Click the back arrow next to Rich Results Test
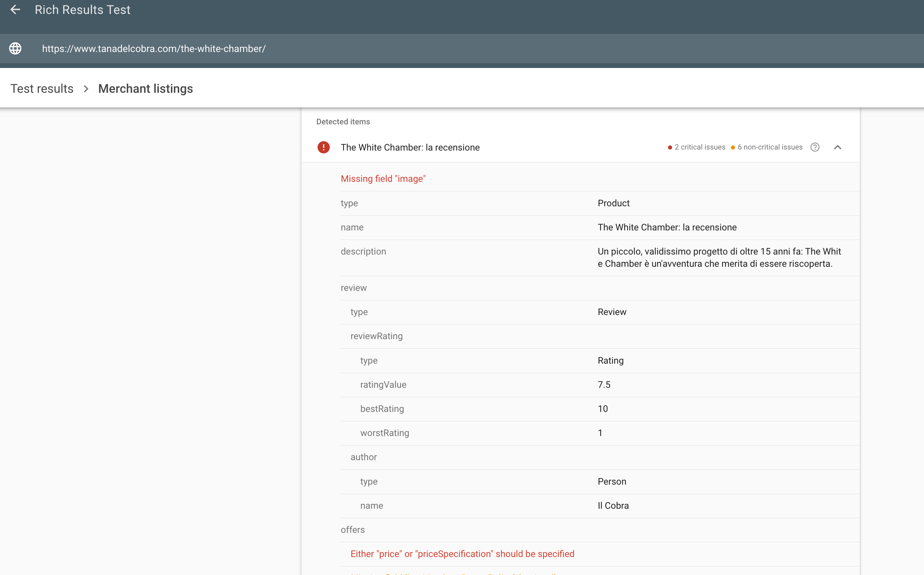924x575 pixels. [x=15, y=10]
